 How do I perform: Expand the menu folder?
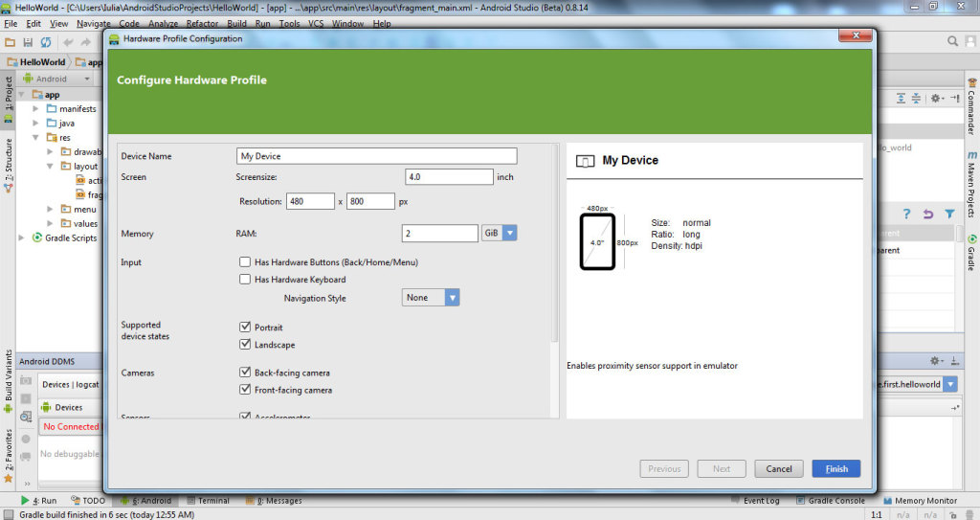pyautogui.click(x=50, y=209)
